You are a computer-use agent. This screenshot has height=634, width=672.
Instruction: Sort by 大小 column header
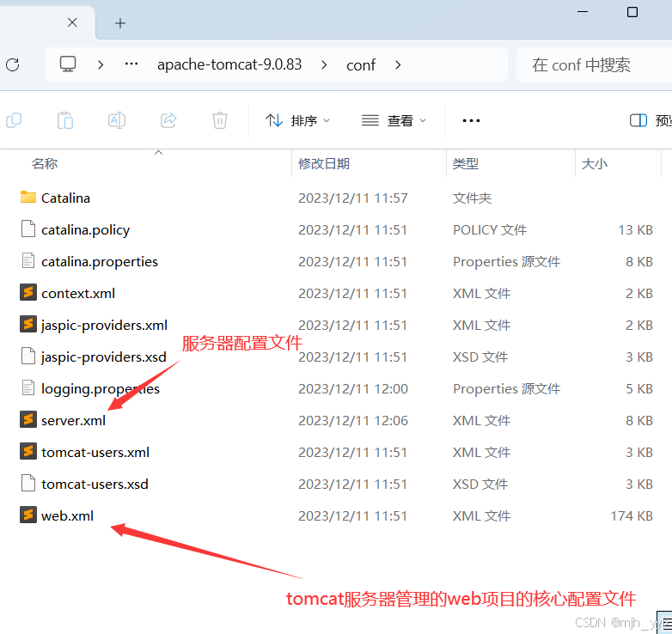tap(595, 163)
